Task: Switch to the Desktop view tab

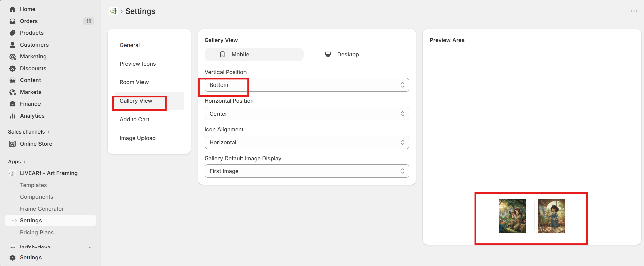Action: click(360, 54)
